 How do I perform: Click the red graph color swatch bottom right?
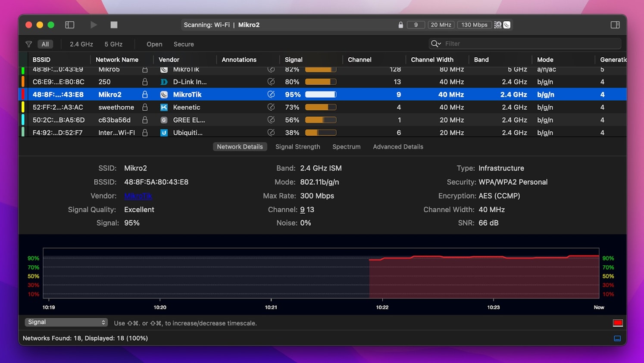618,322
